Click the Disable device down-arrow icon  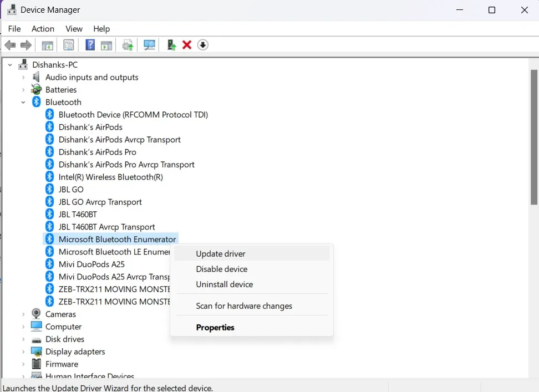pos(203,45)
